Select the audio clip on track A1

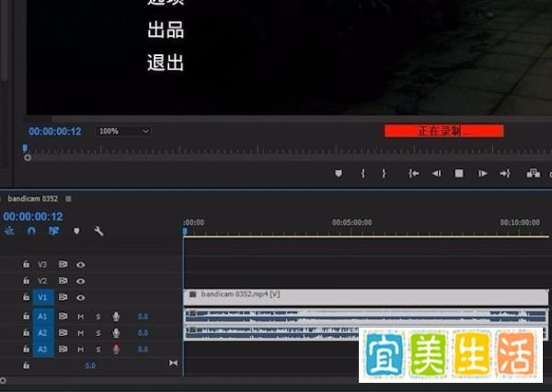365,316
